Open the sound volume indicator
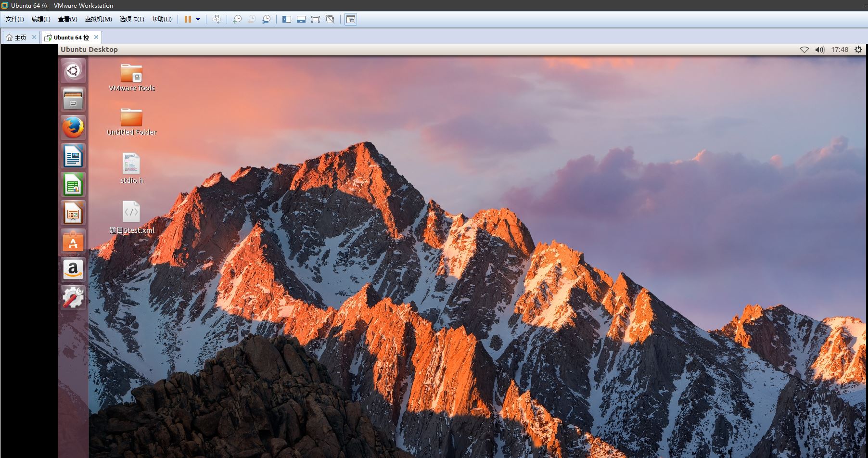868x458 pixels. click(820, 50)
